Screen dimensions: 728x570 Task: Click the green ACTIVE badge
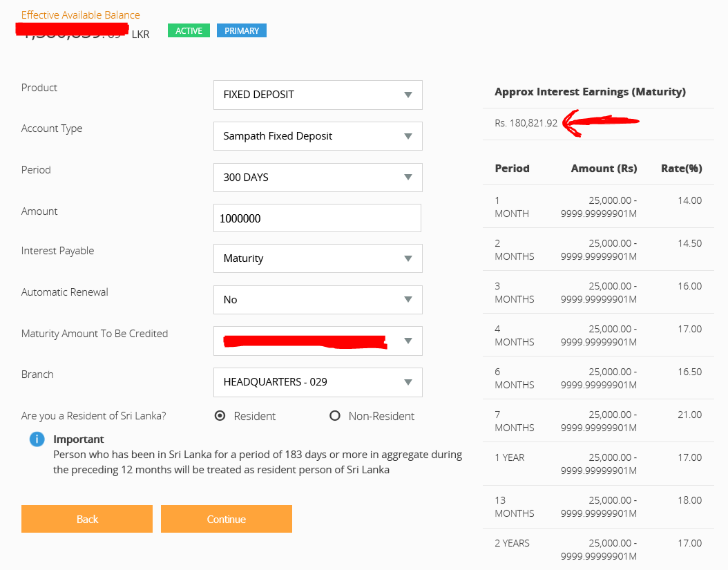pos(189,30)
